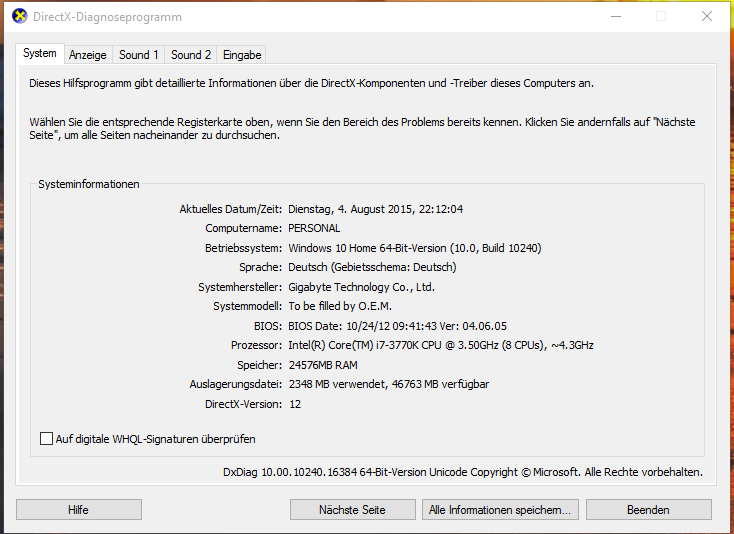Click Alle Informationen speichern button
Screen dimensions: 734x534
[x=500, y=509]
